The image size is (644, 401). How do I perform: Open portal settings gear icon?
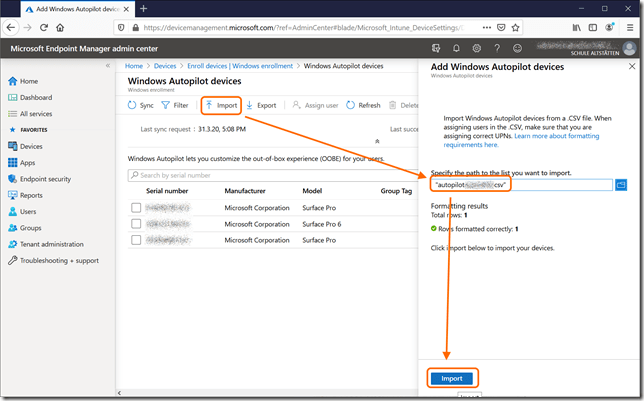(x=476, y=48)
